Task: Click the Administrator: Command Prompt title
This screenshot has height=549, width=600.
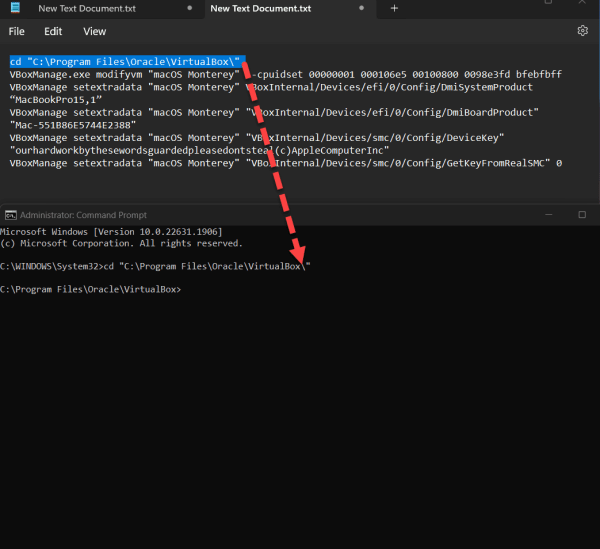Action: point(83,215)
